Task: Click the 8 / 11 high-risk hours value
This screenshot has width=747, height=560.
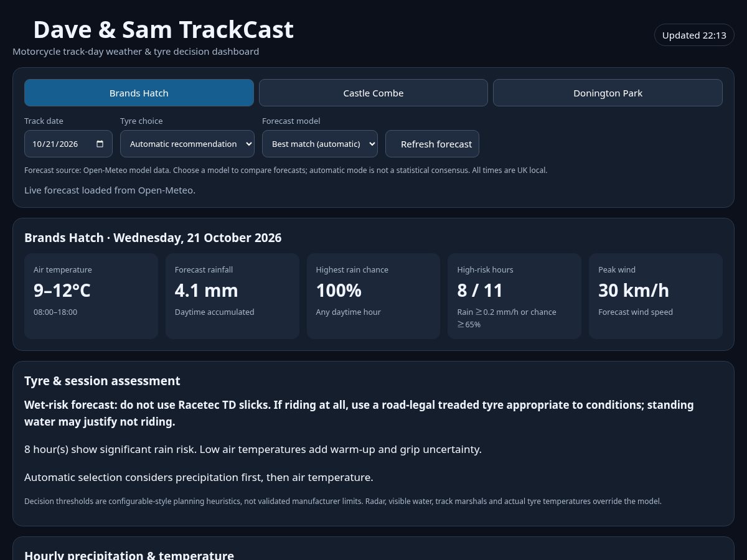Action: [480, 291]
